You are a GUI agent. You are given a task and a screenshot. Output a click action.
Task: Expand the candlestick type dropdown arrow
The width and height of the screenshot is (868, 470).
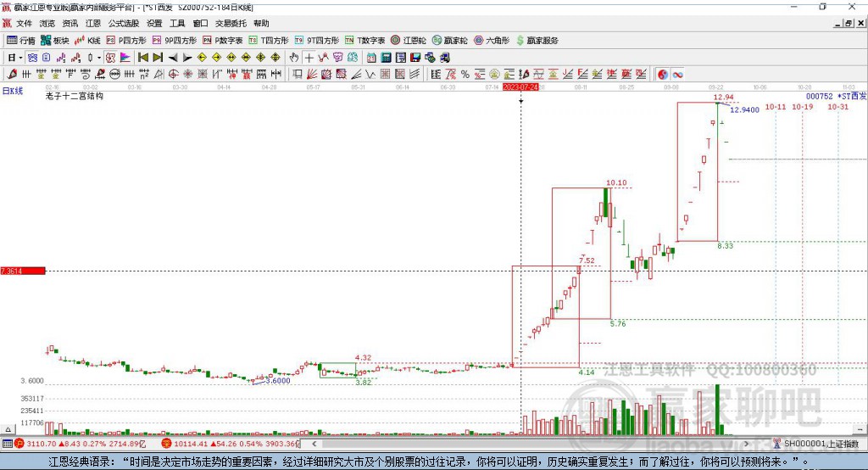pos(99,58)
